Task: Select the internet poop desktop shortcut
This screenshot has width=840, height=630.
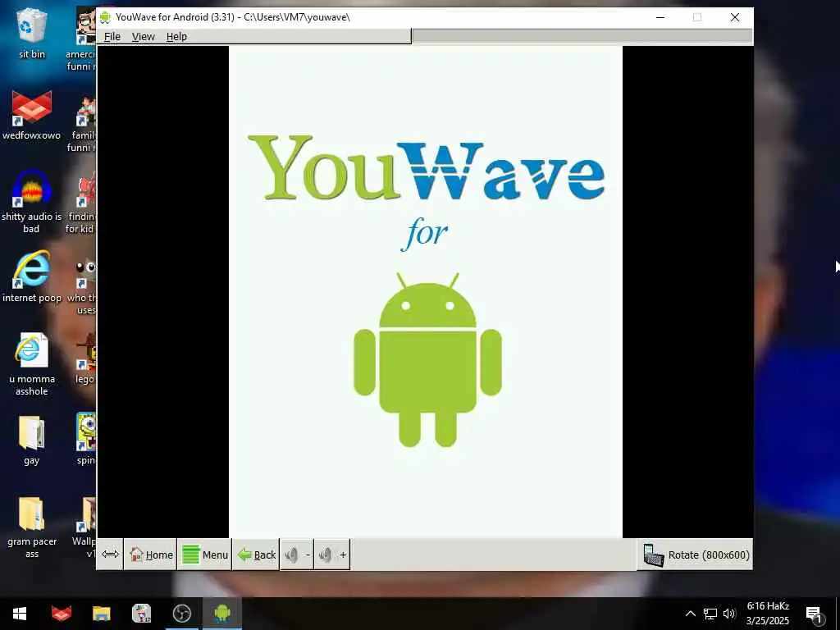Action: (32, 277)
